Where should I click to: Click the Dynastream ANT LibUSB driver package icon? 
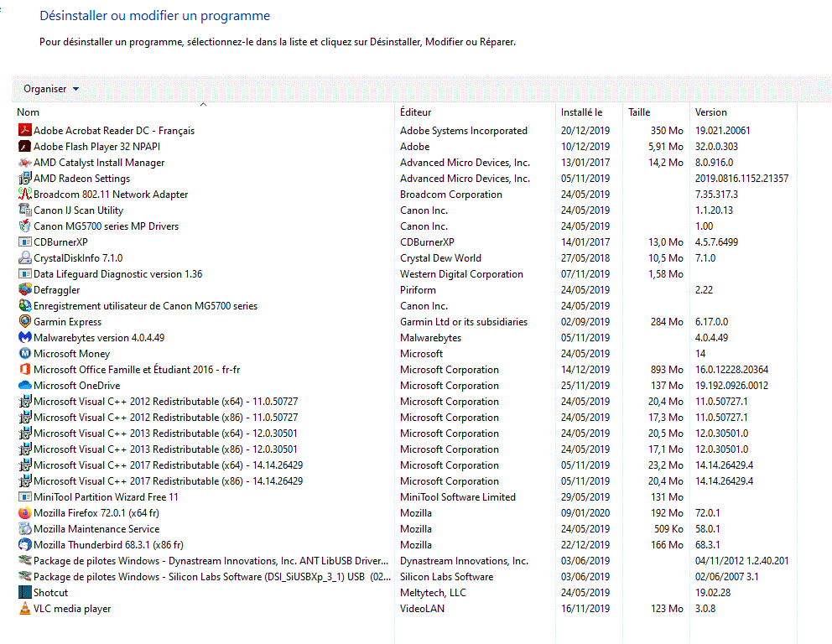pyautogui.click(x=25, y=560)
